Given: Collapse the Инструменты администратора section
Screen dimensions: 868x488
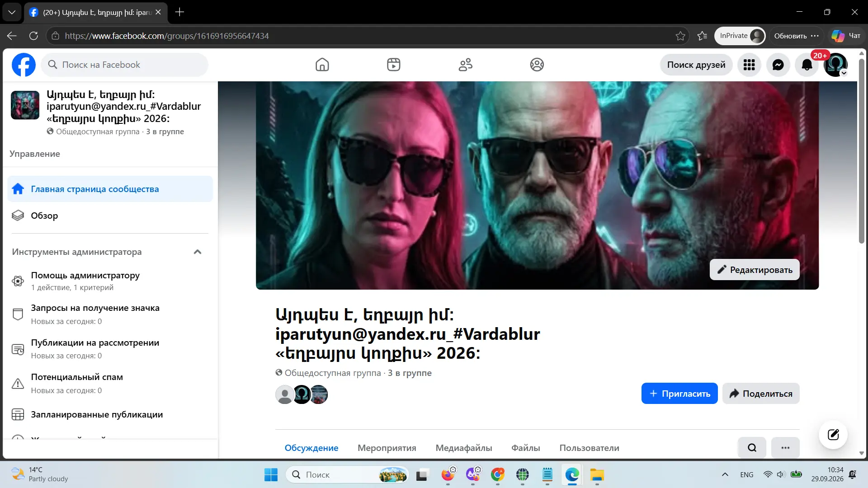Looking at the screenshot, I should [198, 252].
